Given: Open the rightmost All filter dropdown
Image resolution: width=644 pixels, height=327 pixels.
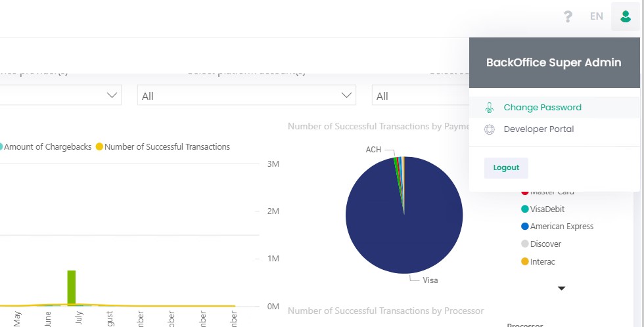Looking at the screenshot, I should [x=421, y=96].
